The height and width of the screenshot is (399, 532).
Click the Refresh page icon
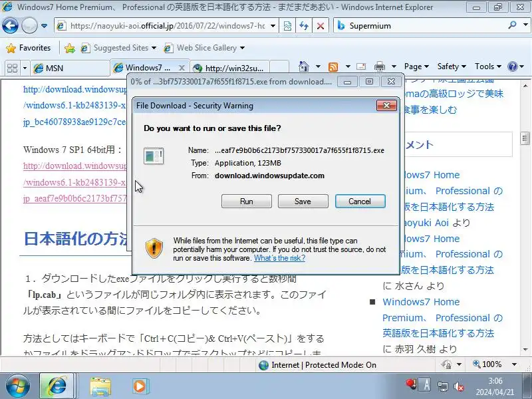point(304,26)
